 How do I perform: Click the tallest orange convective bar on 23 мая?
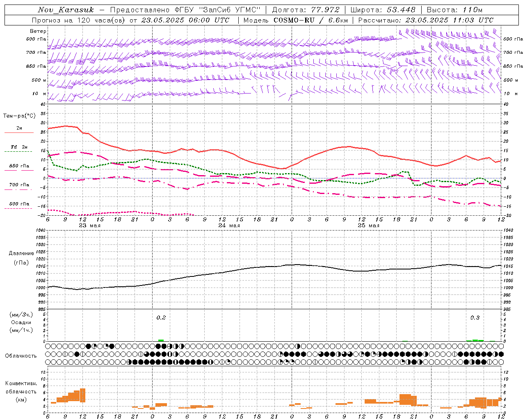pos(82,395)
